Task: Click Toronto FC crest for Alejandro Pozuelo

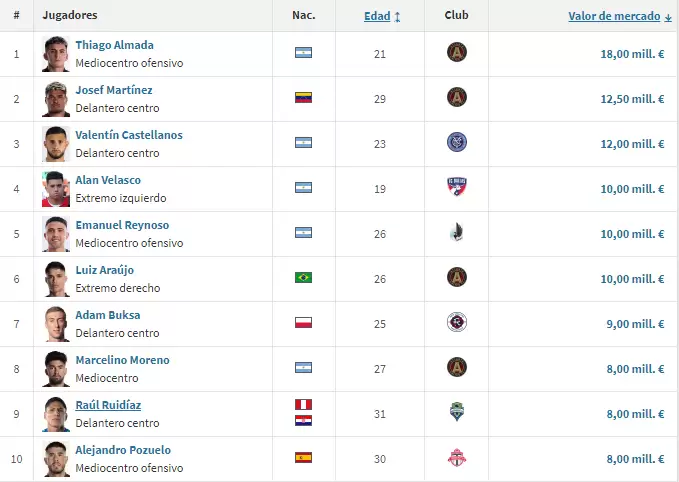Action: (456, 457)
